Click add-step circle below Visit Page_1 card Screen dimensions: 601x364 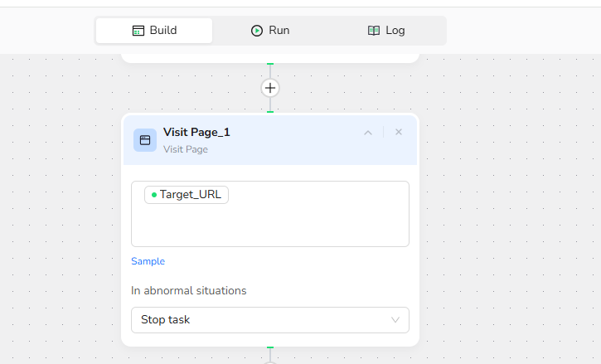pyautogui.click(x=270, y=362)
